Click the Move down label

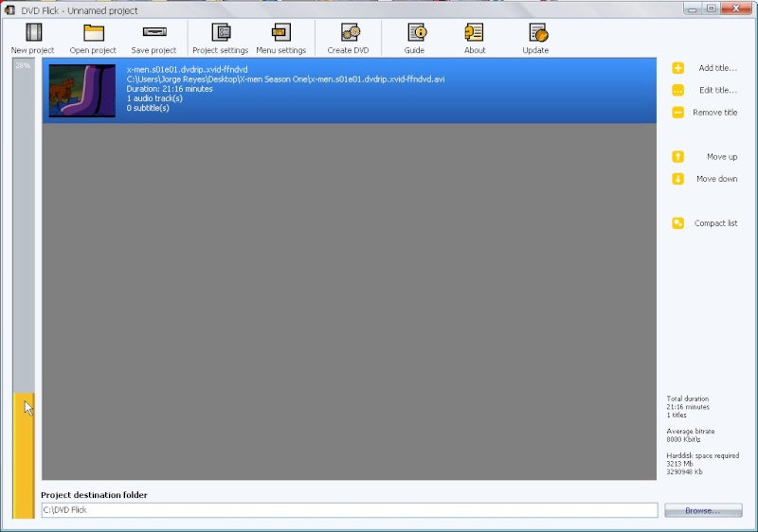(x=717, y=179)
